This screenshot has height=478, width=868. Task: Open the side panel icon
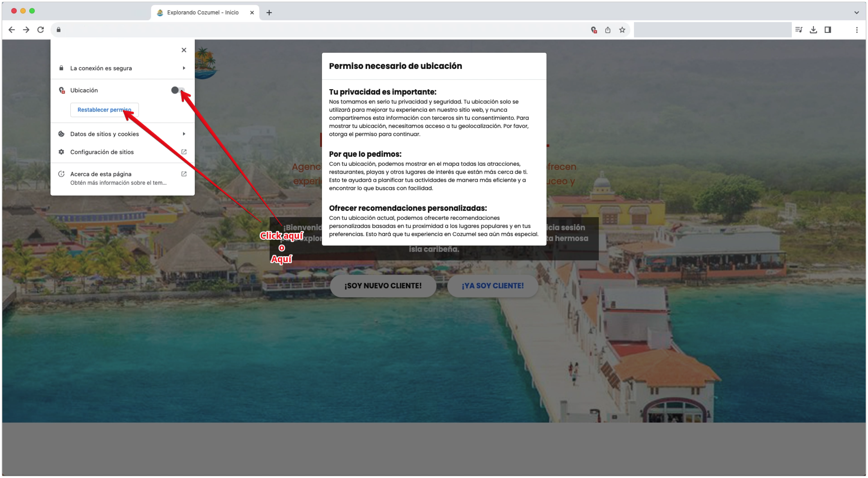(x=828, y=30)
